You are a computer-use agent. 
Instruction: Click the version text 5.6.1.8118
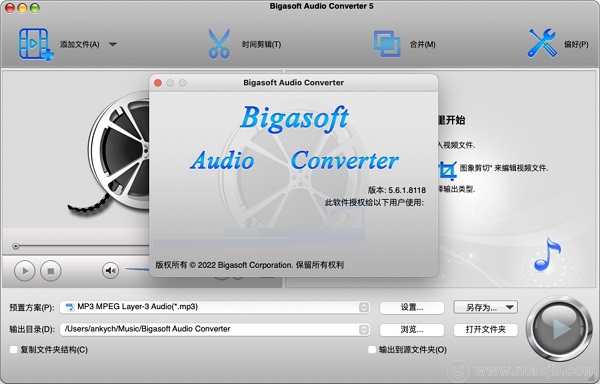pyautogui.click(x=407, y=190)
